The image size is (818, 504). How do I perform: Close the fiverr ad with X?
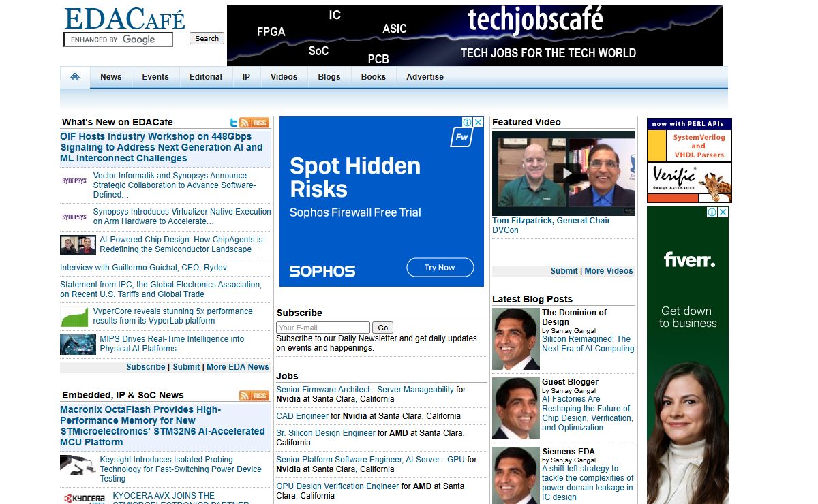point(723,212)
